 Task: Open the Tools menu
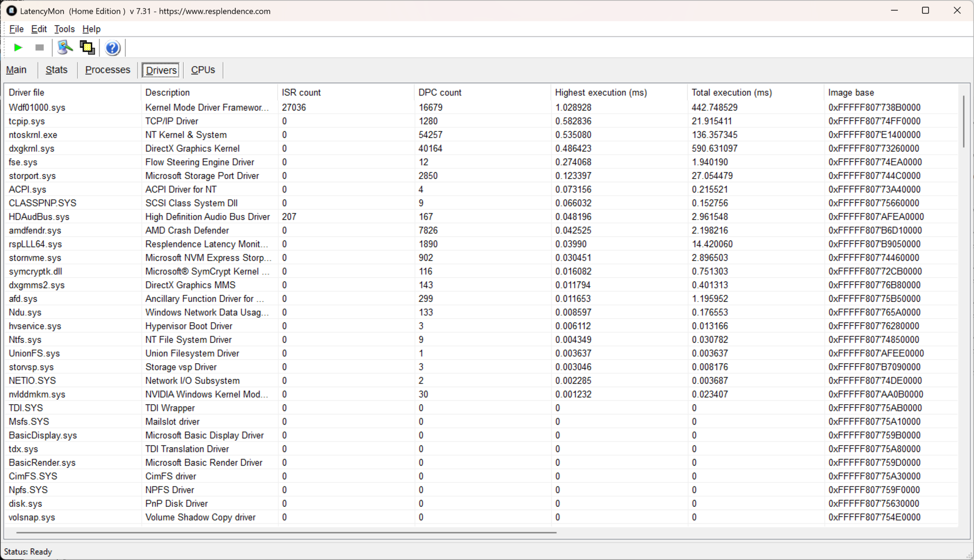64,29
